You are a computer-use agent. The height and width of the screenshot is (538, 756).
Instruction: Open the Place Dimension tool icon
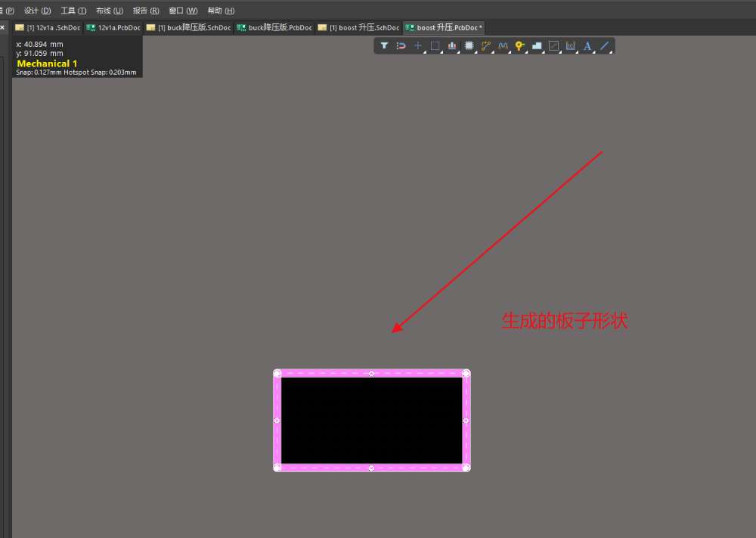(x=570, y=46)
